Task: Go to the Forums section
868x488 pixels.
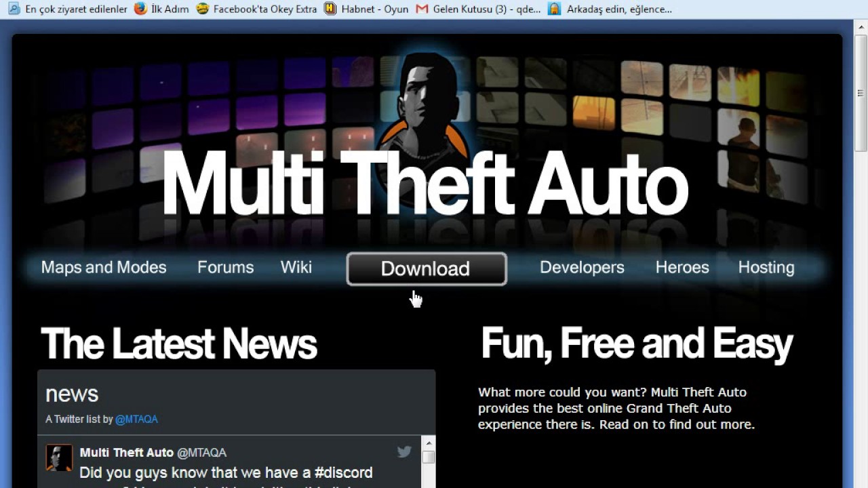Action: [225, 267]
